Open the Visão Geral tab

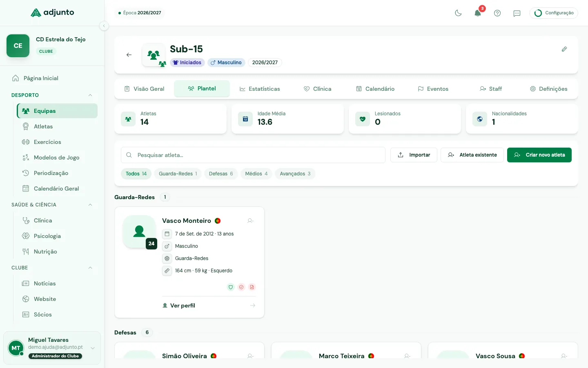[x=144, y=89]
